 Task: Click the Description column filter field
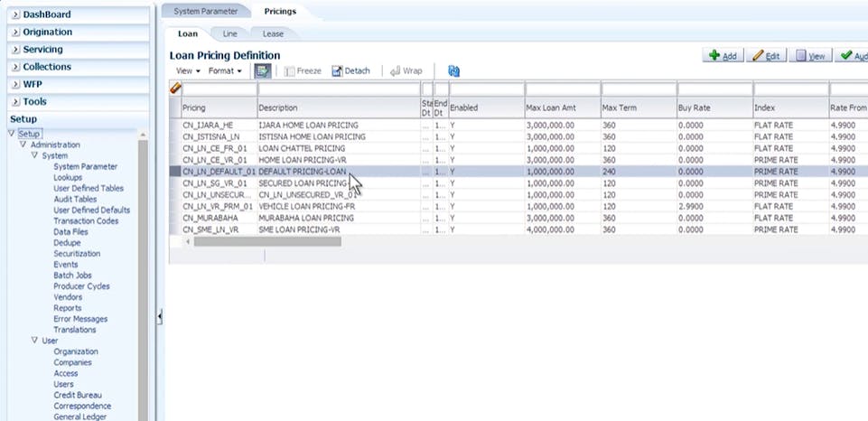(x=340, y=89)
